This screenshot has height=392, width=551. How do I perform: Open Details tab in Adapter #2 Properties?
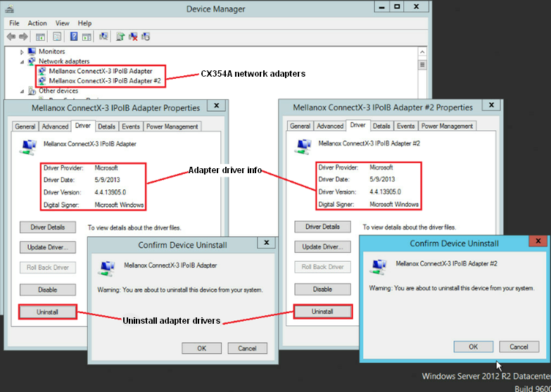[x=381, y=126]
